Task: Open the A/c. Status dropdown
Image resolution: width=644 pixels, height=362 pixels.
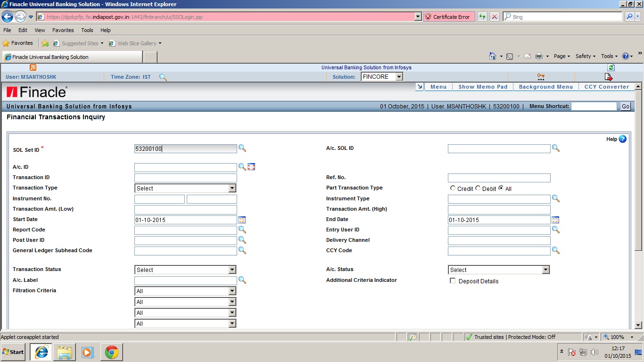Action: coord(545,269)
